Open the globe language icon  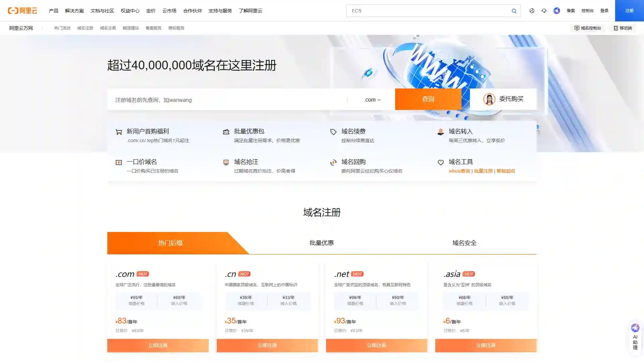pyautogui.click(x=532, y=11)
